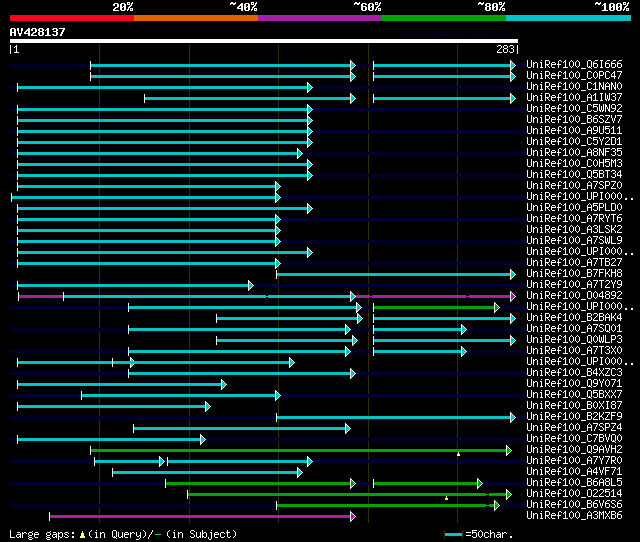Screen dimensions: 640x542
Task: Click the cyan =50char. scale bar legend
Action: pos(453,534)
